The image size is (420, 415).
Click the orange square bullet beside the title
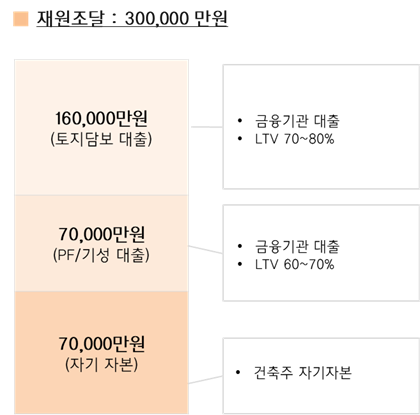[21, 18]
